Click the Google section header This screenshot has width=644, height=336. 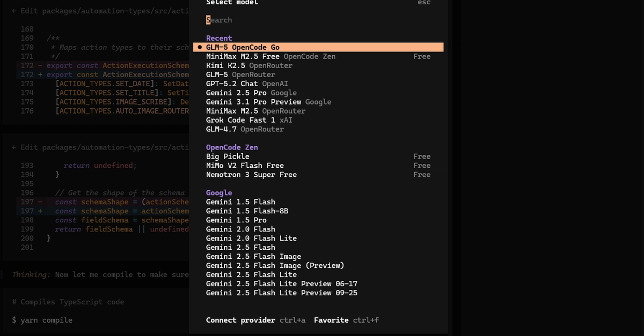(219, 193)
